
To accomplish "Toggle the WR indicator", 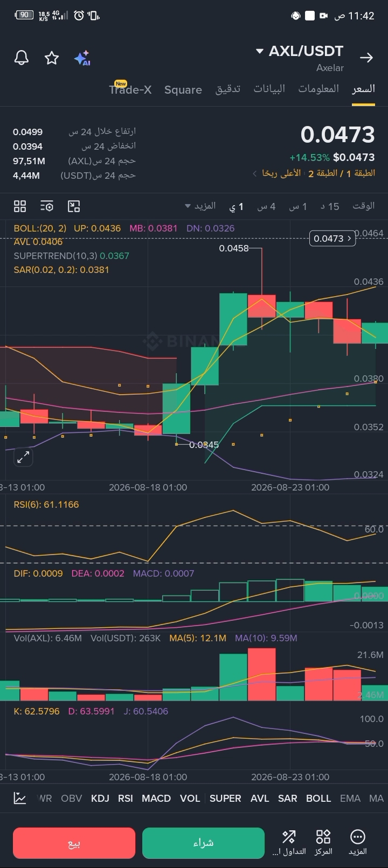I will point(45,799).
